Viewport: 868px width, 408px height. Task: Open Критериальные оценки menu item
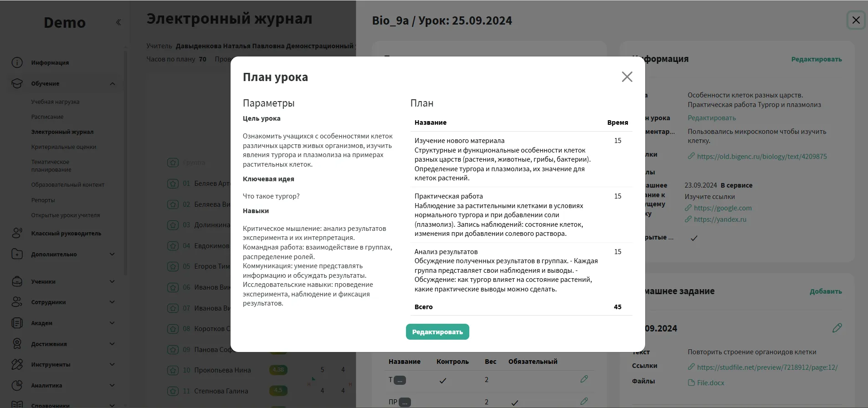click(64, 147)
